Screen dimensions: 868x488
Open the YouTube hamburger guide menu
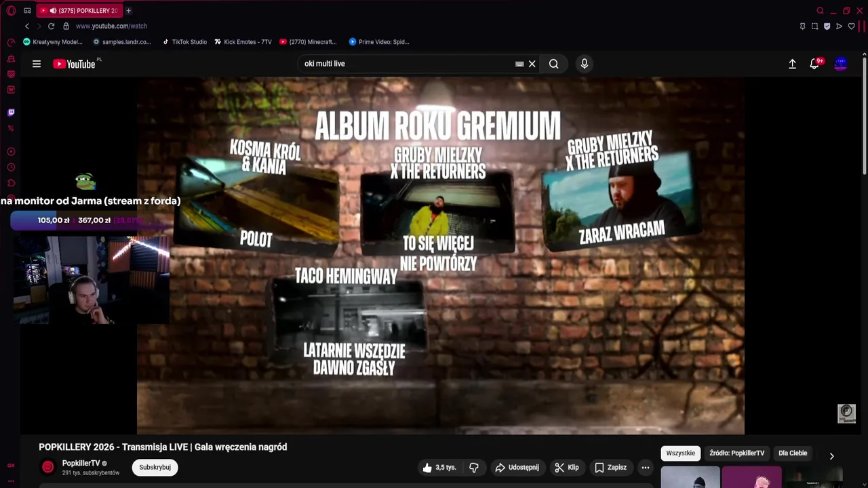[x=37, y=64]
